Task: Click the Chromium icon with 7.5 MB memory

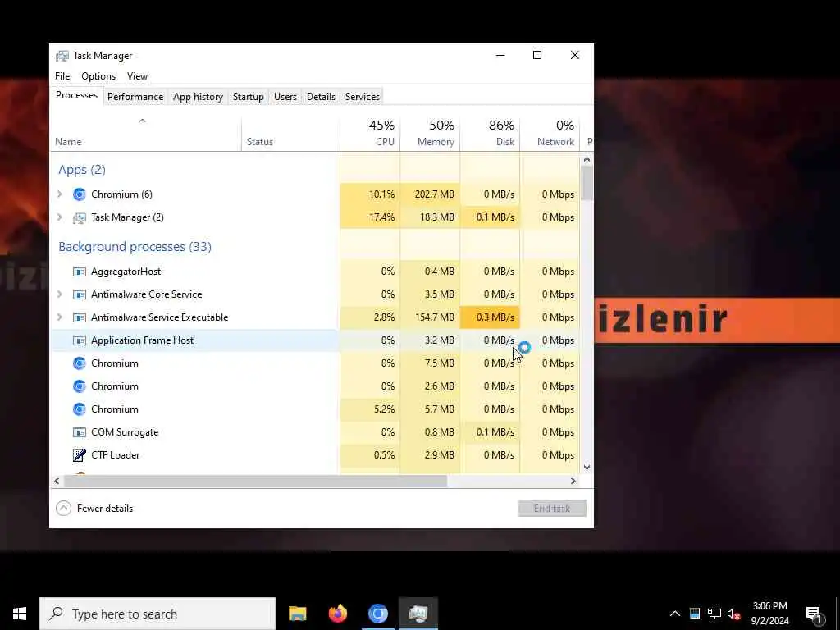Action: [80, 363]
